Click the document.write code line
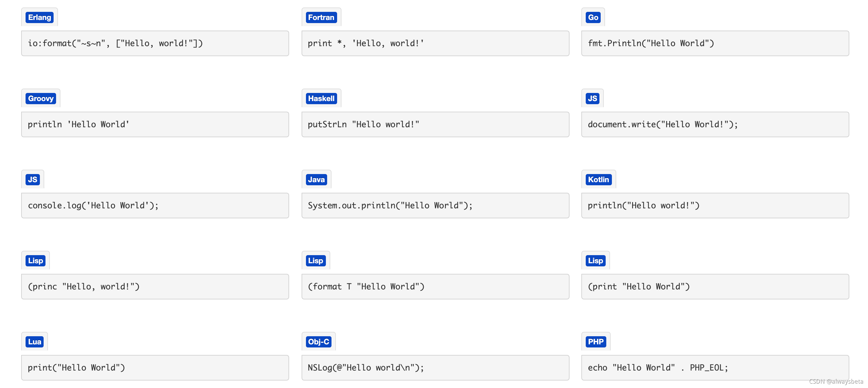 [715, 124]
